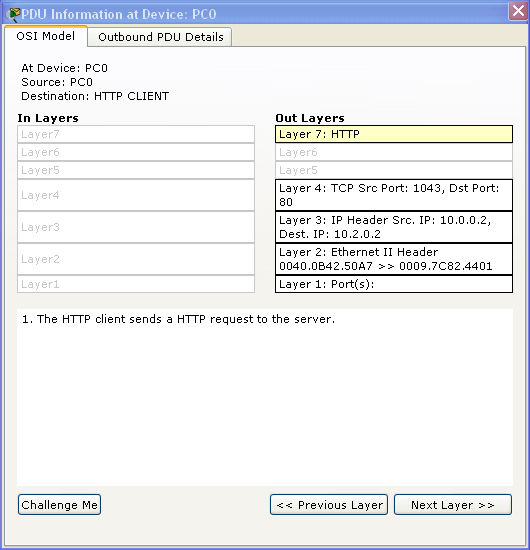
Task: Select Out Layer 7: HTTP
Action: (394, 134)
